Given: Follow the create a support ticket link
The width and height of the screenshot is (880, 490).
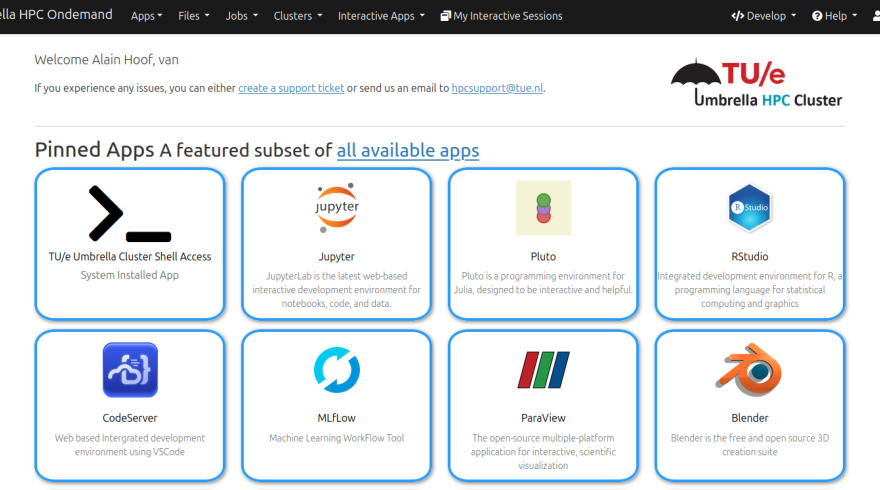Looking at the screenshot, I should pos(291,88).
